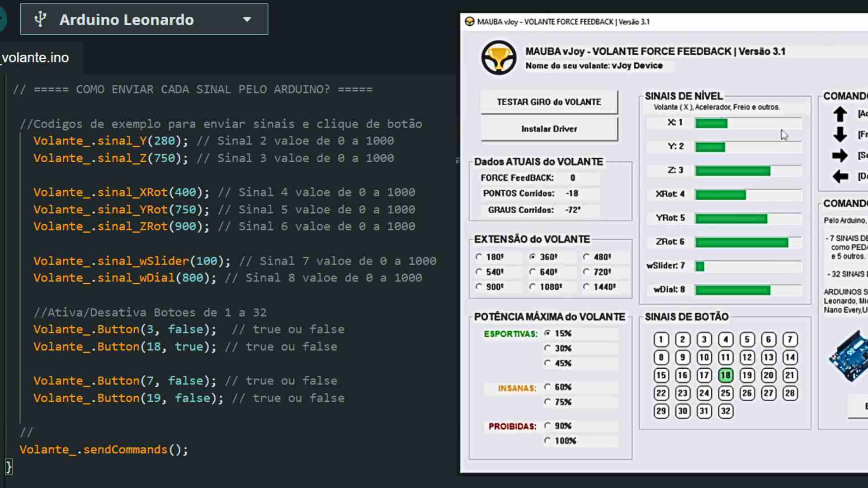Click button signal indicator 22
This screenshot has width=868, height=488.
pyautogui.click(x=661, y=394)
